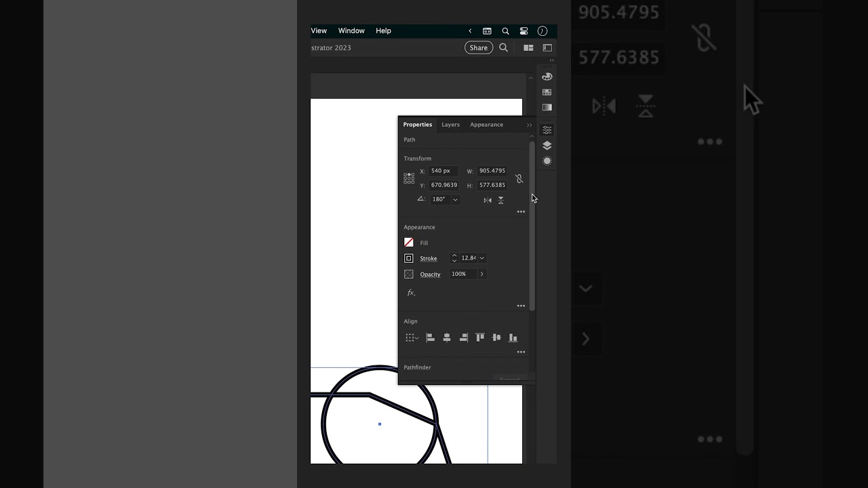Open the rotation angle dropdown

455,199
